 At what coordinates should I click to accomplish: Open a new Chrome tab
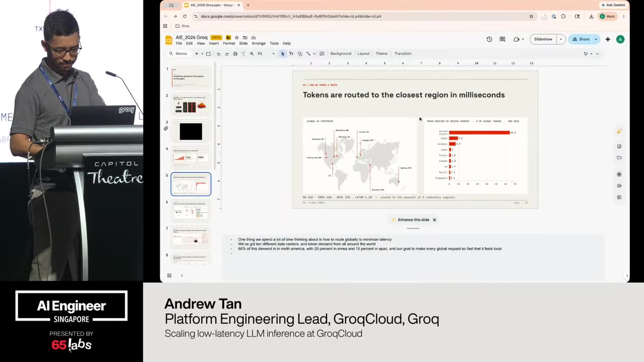pyautogui.click(x=248, y=5)
